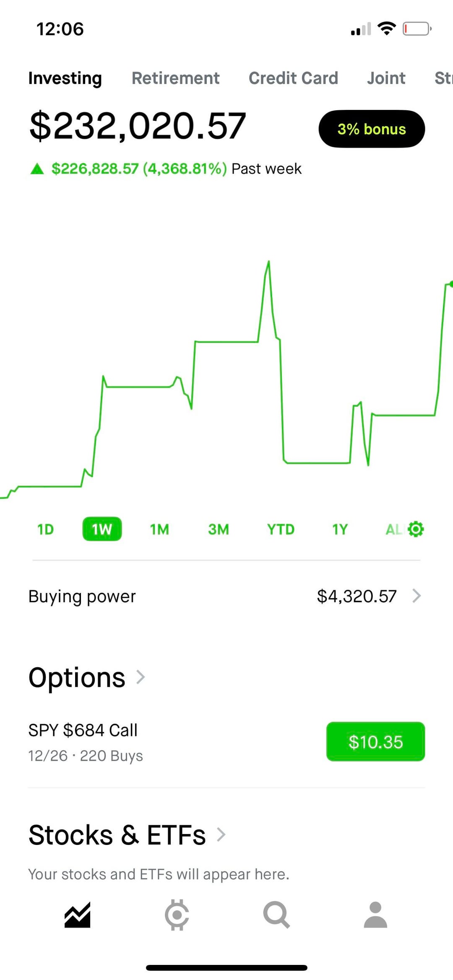453x980 pixels.
Task: Open the search magnifier icon
Action: [x=276, y=915]
